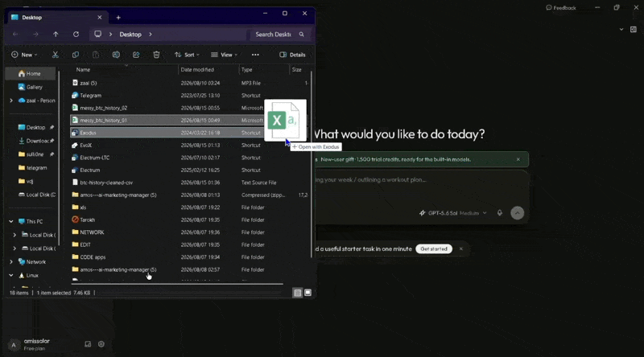The height and width of the screenshot is (357, 644).
Task: Go back with Explorer back arrow
Action: pyautogui.click(x=15, y=35)
